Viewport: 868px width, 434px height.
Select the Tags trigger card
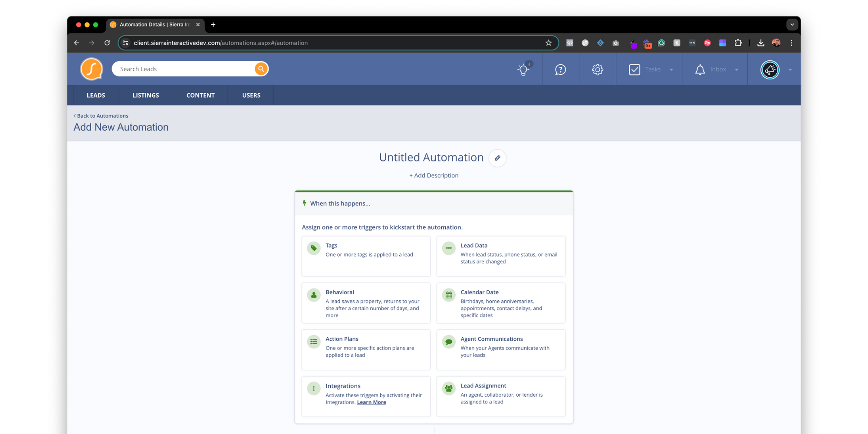click(366, 256)
